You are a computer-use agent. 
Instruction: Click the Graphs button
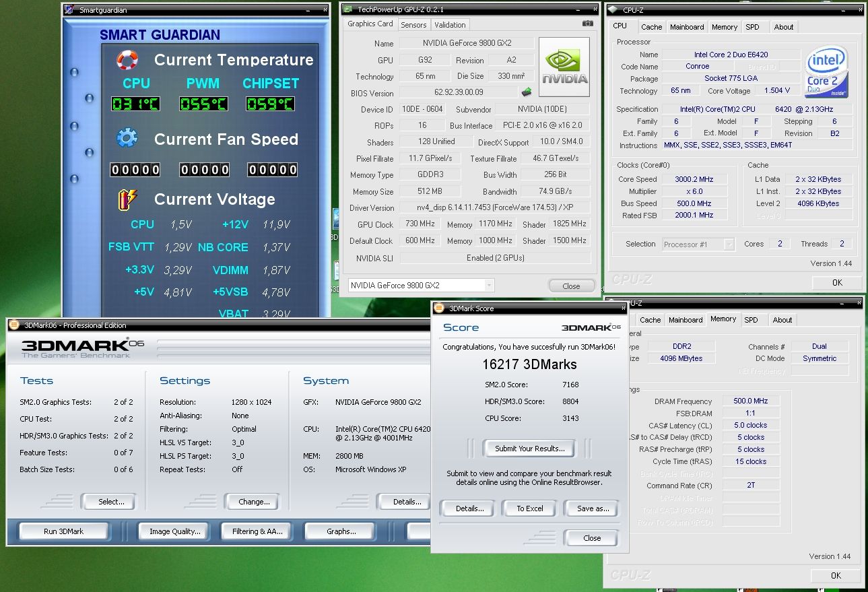pos(341,531)
